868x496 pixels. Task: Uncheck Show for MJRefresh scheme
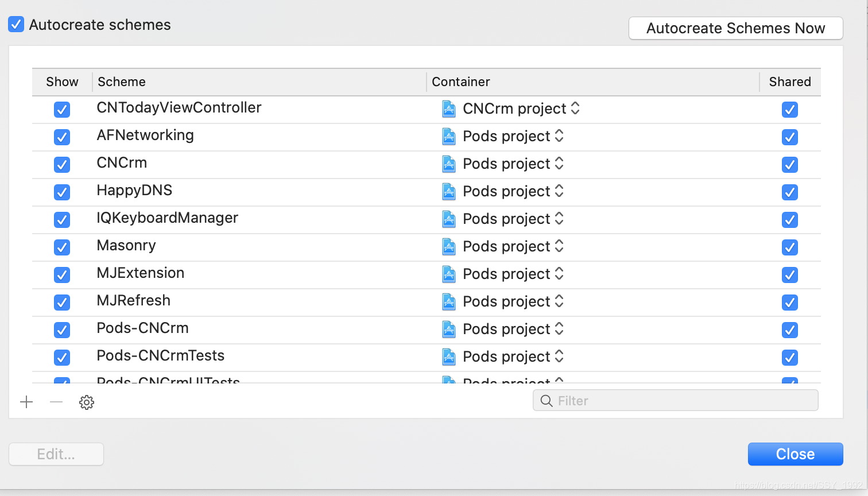click(62, 303)
